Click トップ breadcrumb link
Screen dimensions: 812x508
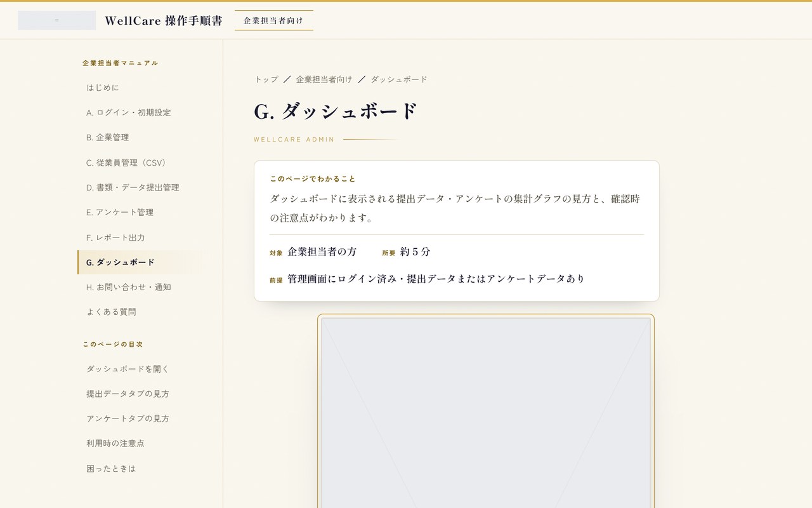click(266, 79)
